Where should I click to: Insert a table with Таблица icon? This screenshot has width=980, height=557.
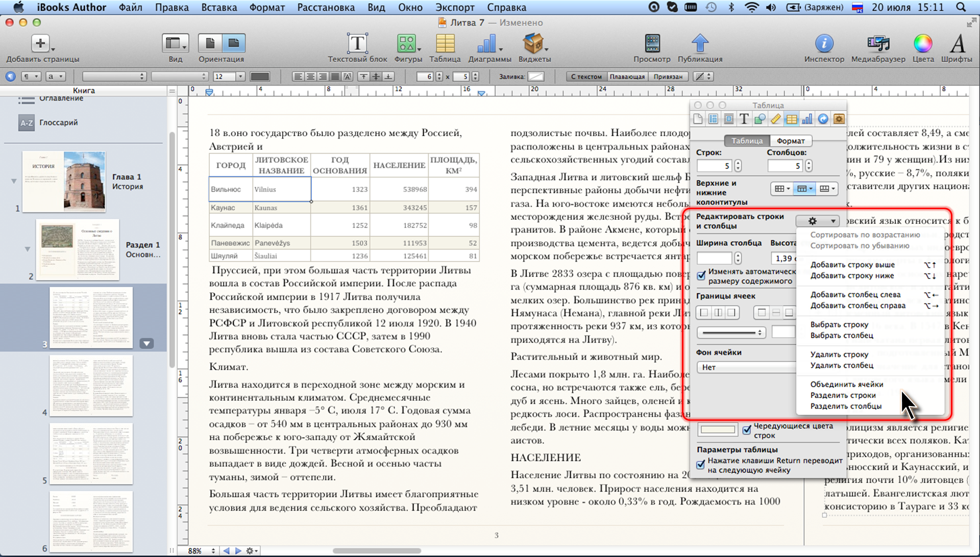[x=445, y=44]
